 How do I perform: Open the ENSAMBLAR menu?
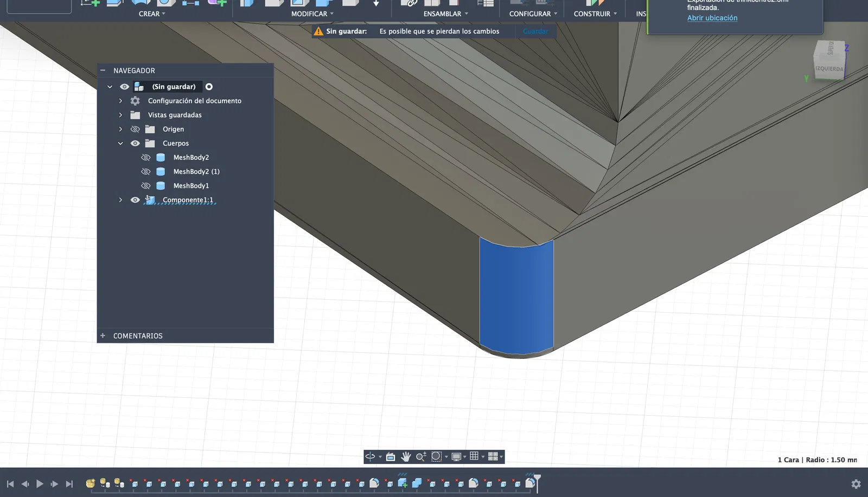point(445,14)
